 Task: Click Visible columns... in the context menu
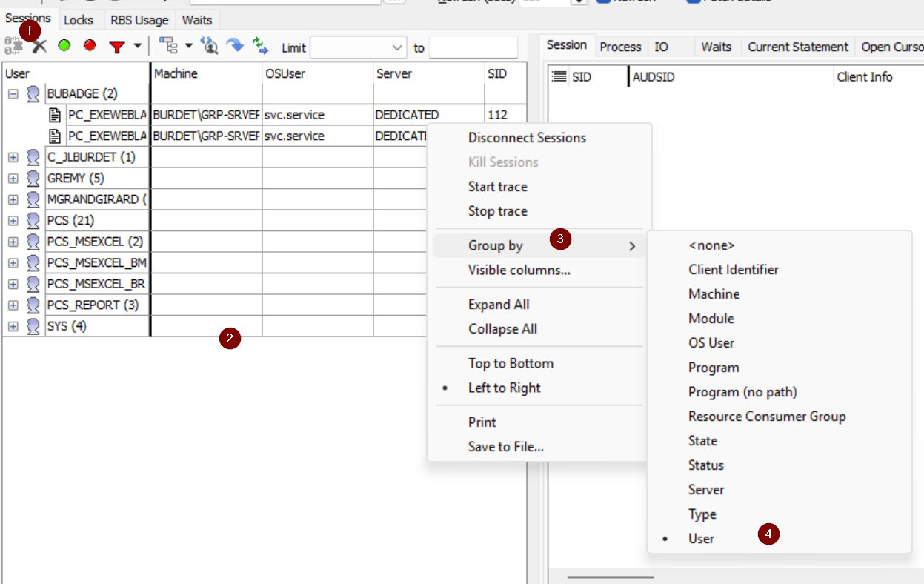click(x=519, y=270)
